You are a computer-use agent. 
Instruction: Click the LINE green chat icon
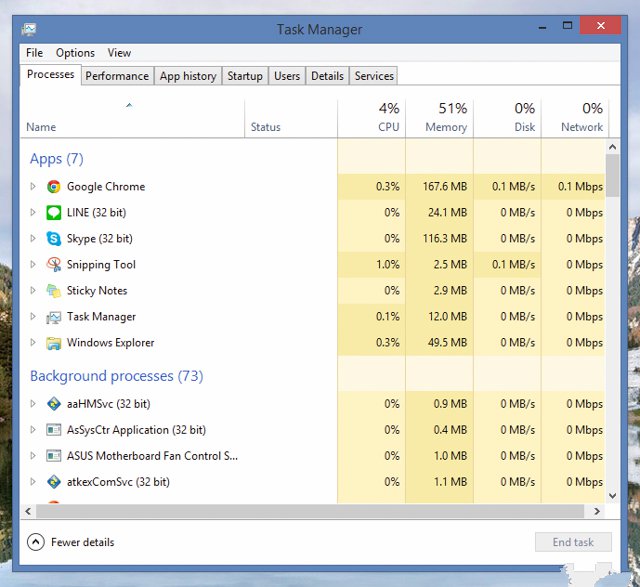[53, 213]
